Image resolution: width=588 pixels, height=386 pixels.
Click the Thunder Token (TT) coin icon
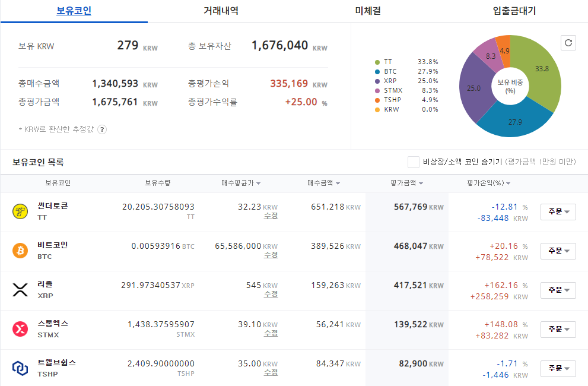[20, 211]
